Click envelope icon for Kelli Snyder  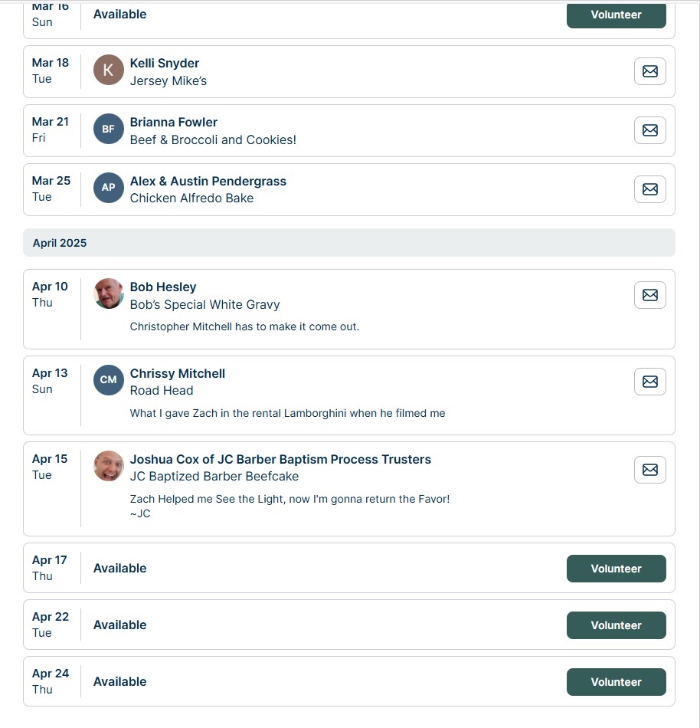[x=650, y=71]
